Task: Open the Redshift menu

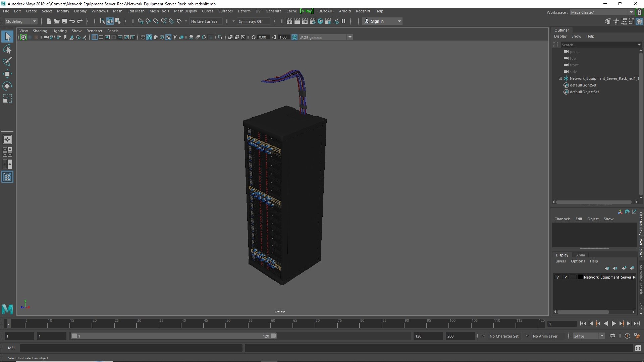Action: click(x=363, y=11)
